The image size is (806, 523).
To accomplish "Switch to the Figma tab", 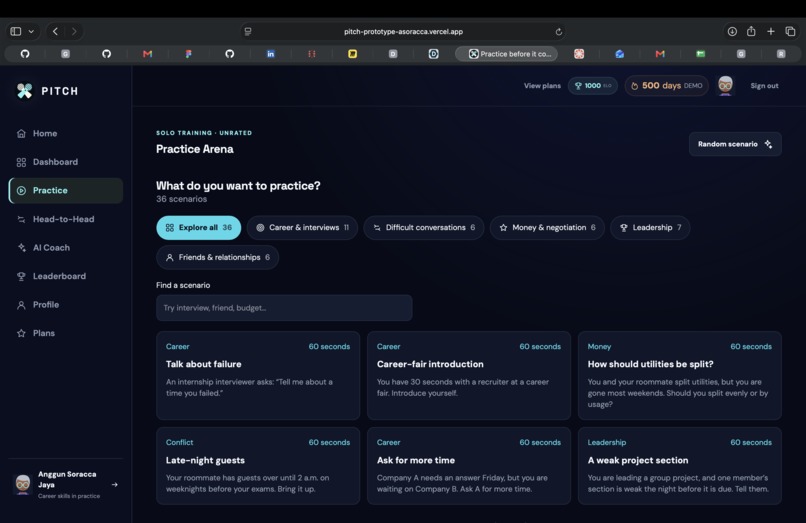I will point(189,53).
